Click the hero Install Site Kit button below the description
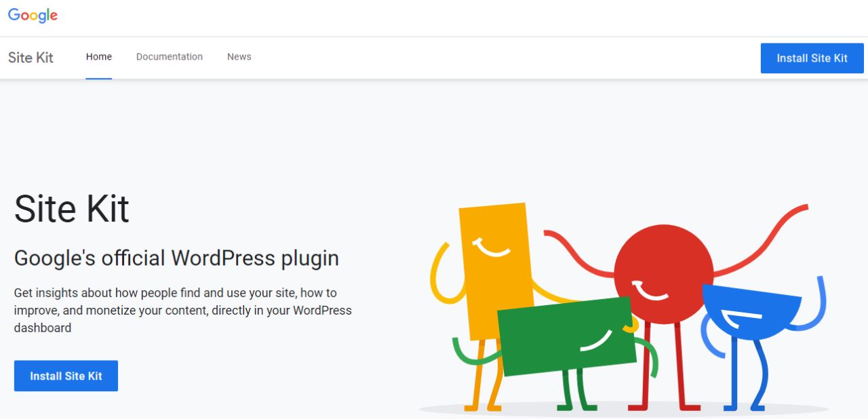This screenshot has height=419, width=868. (x=66, y=376)
